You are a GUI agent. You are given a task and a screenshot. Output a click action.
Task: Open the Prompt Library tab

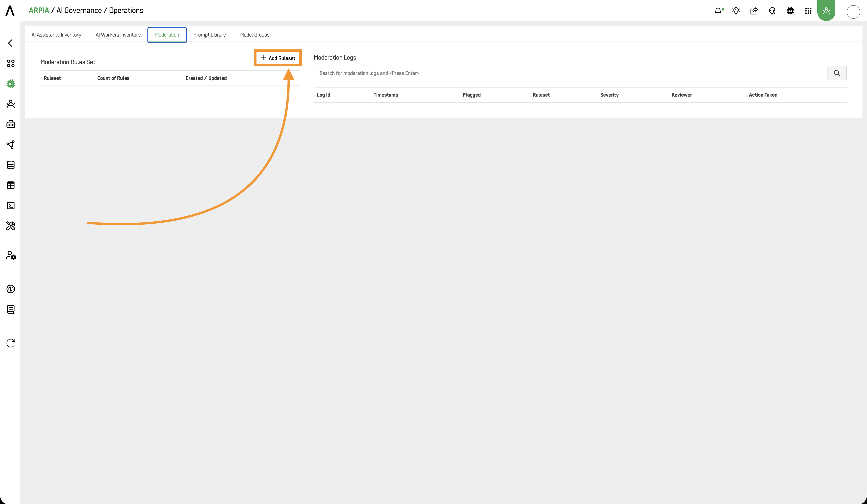pos(210,35)
